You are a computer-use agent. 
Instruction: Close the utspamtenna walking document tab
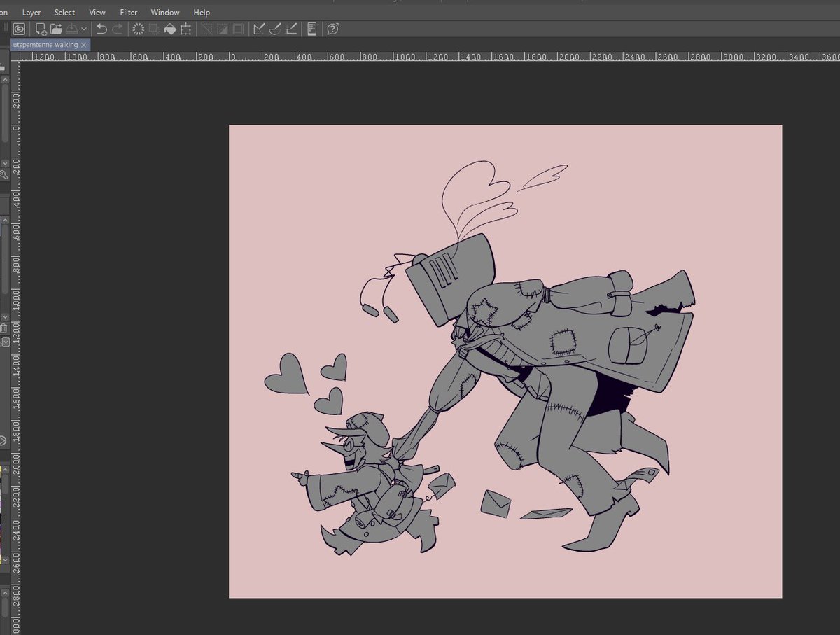[x=84, y=44]
